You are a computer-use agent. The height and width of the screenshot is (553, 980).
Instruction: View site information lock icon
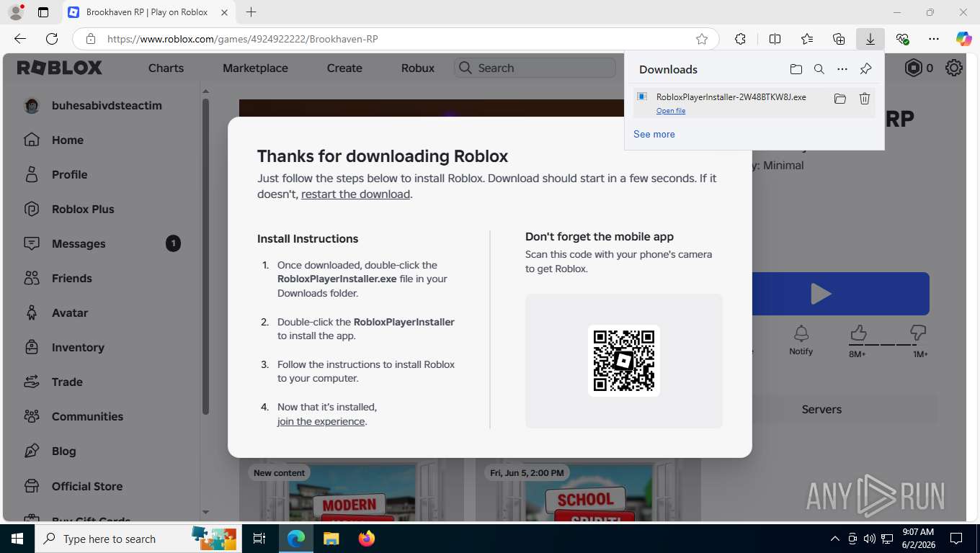(x=90, y=39)
